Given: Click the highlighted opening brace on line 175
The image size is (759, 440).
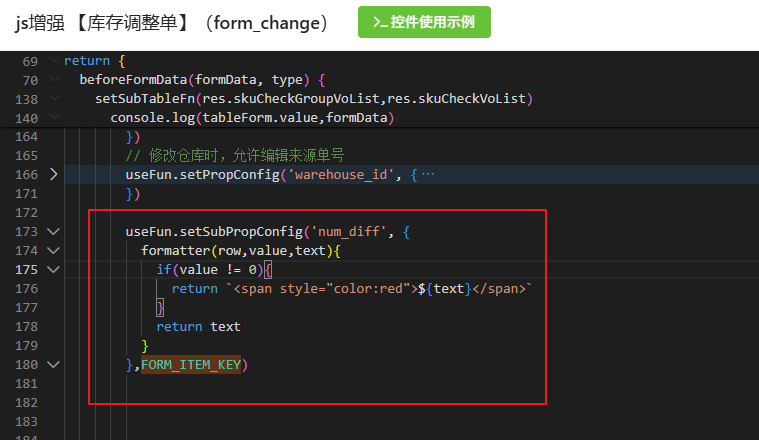Looking at the screenshot, I should tap(269, 270).
